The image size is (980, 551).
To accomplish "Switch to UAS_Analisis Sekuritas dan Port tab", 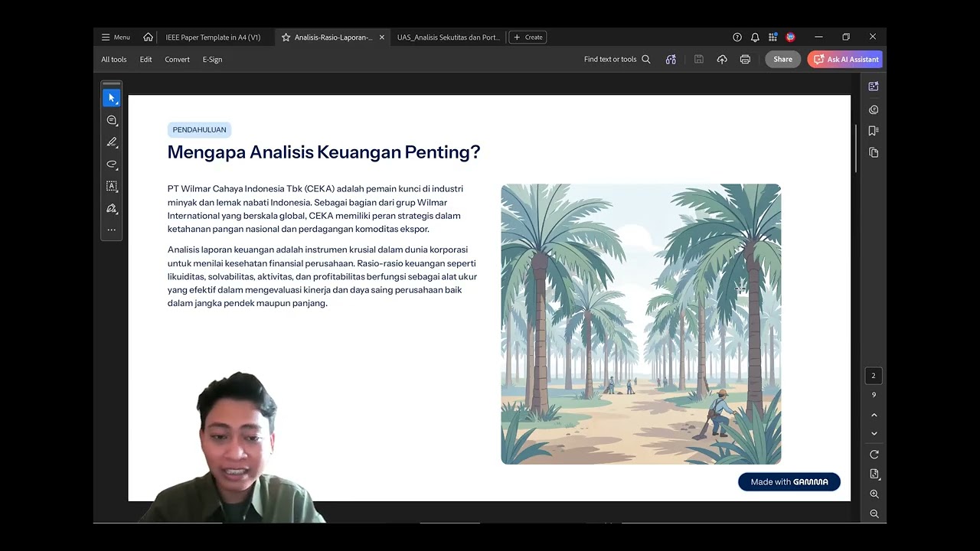I will click(x=448, y=37).
